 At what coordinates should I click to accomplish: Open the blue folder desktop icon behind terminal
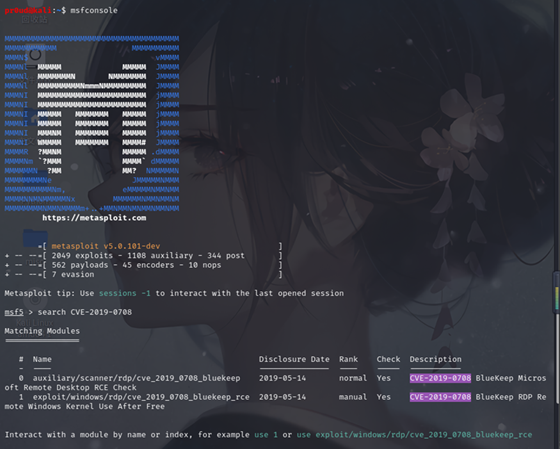(35, 238)
